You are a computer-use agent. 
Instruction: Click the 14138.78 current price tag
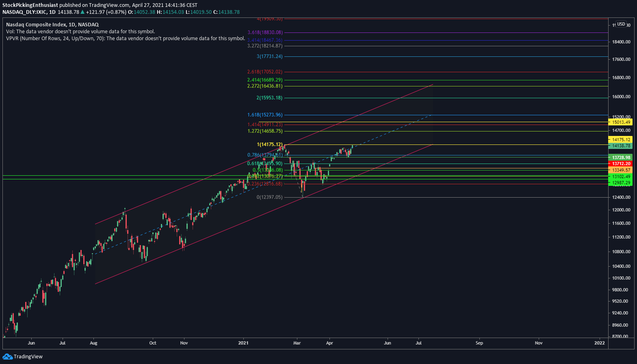click(x=621, y=146)
